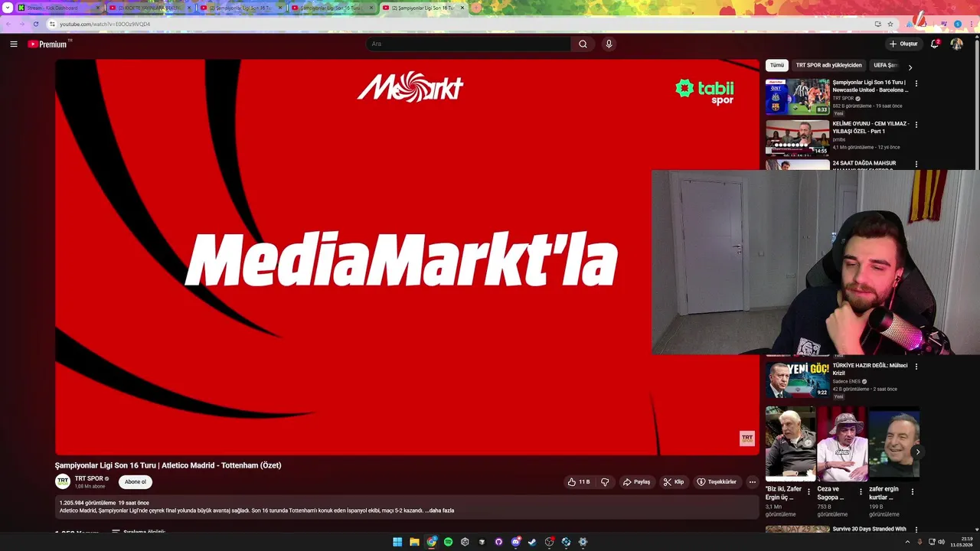Open options for Türkiye Hazır Değil video
980x551 pixels.
pyautogui.click(x=916, y=367)
